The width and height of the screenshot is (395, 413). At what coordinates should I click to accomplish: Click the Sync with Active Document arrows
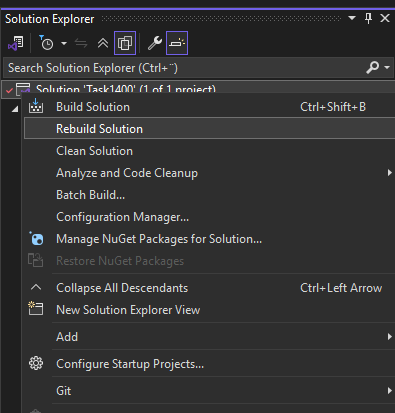coord(81,43)
